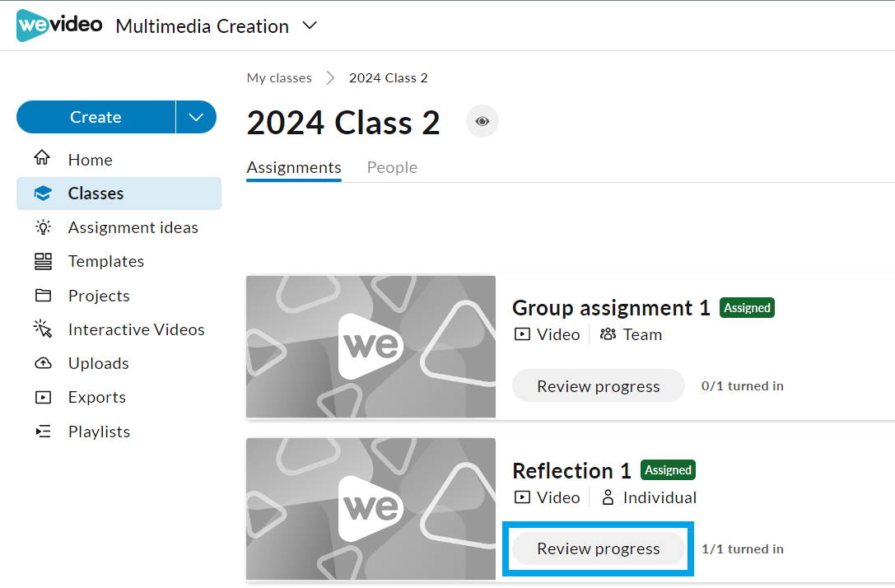Click the Create button
The height and width of the screenshot is (588, 895).
pyautogui.click(x=96, y=117)
